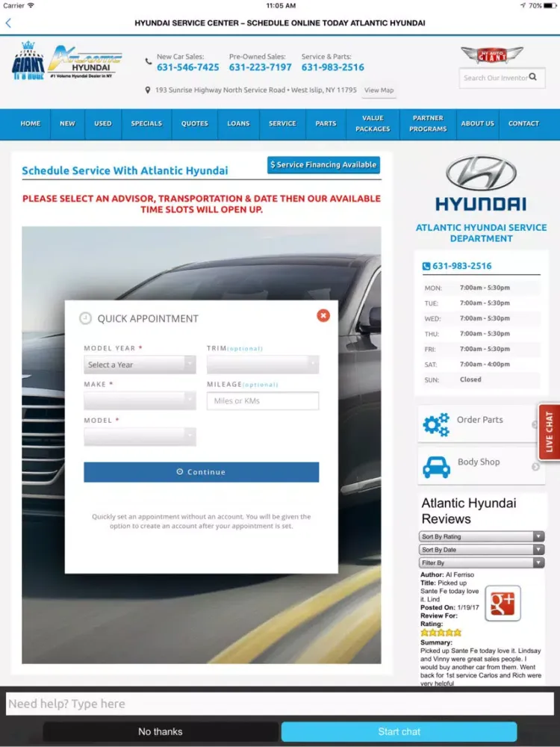560x747 pixels.
Task: Open the PARTS menu item
Action: click(x=326, y=123)
